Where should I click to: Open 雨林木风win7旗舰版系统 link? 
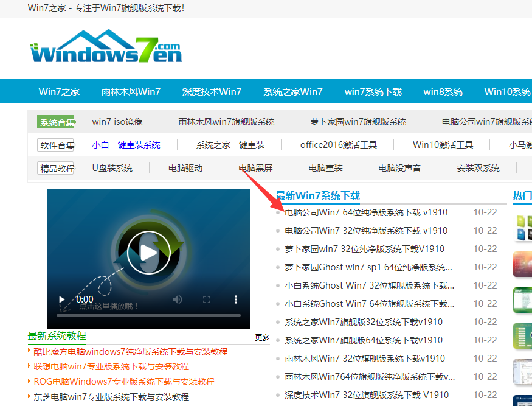pos(226,122)
